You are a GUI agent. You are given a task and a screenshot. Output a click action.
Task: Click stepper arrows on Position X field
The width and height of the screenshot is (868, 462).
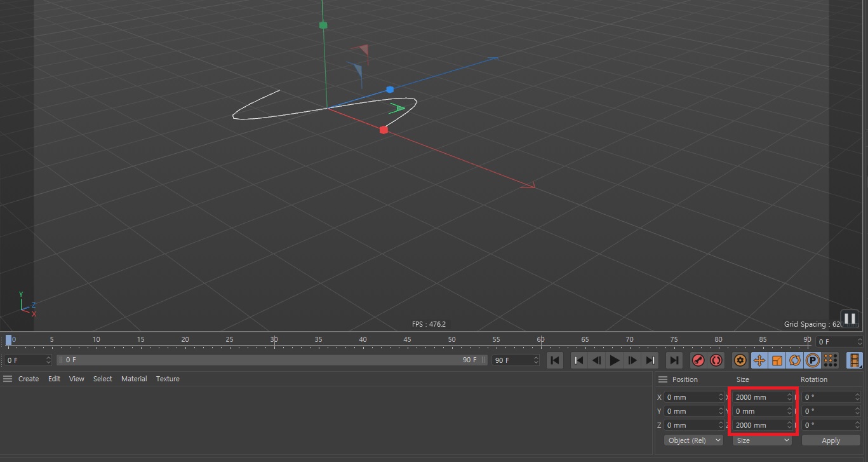point(721,397)
